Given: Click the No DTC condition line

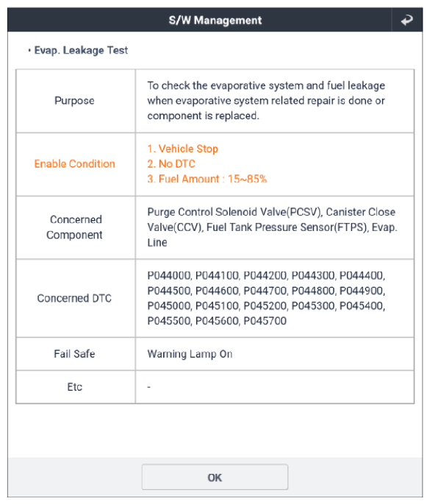Looking at the screenshot, I should coord(171,164).
